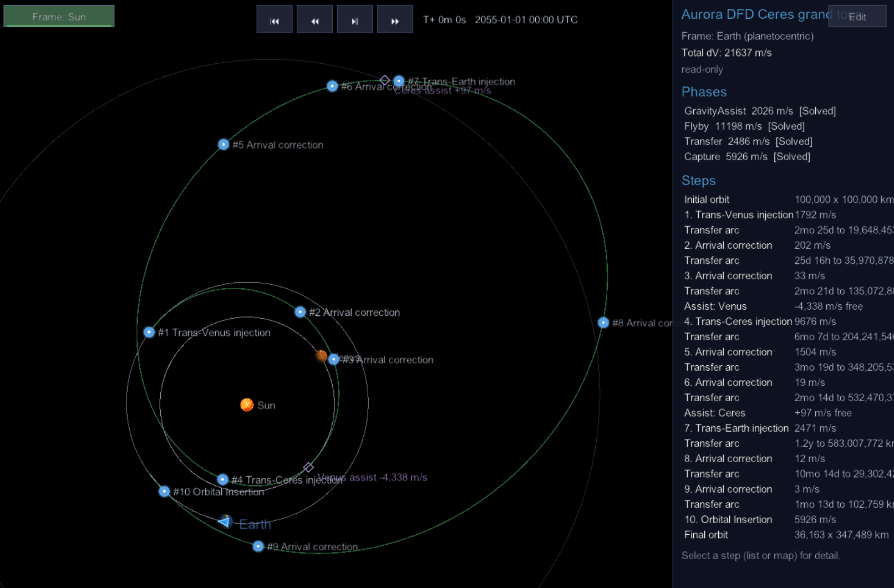The height and width of the screenshot is (588, 894).
Task: Click the rewind playback button
Action: pyautogui.click(x=314, y=19)
